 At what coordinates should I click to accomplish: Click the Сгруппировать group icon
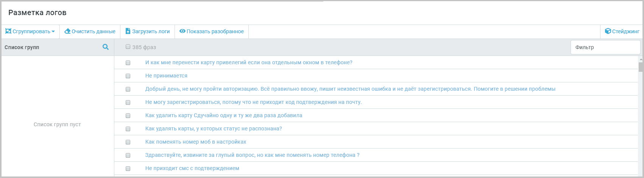pyautogui.click(x=8, y=31)
